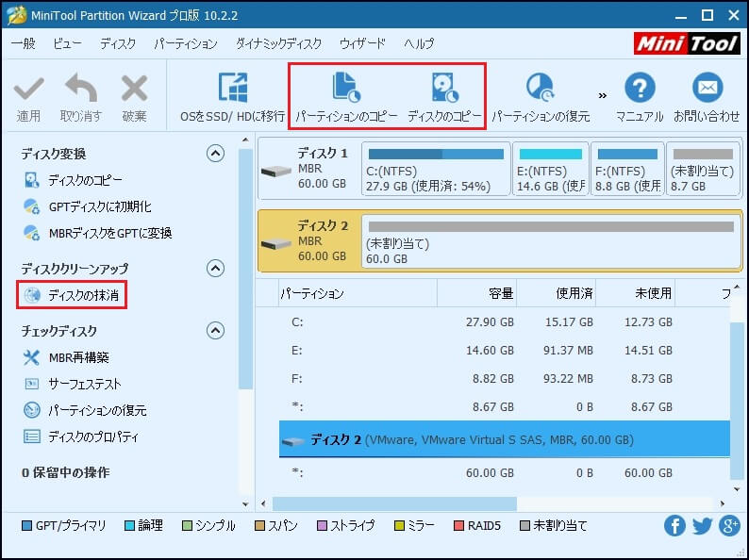Click the 適用 (Apply) checkmark icon
Viewport: 749px width, 560px height.
pos(28,90)
